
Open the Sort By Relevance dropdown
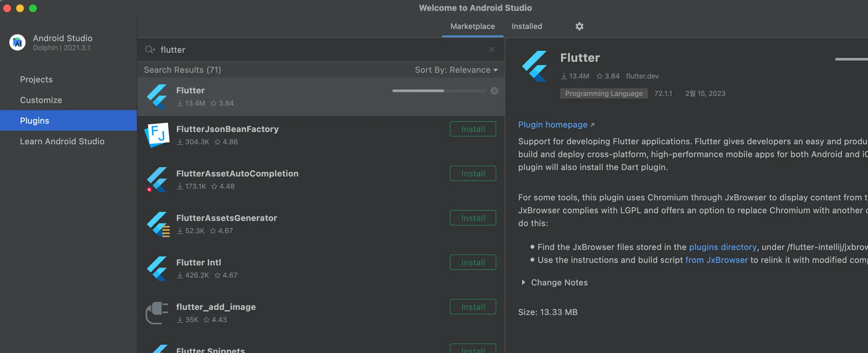click(456, 70)
